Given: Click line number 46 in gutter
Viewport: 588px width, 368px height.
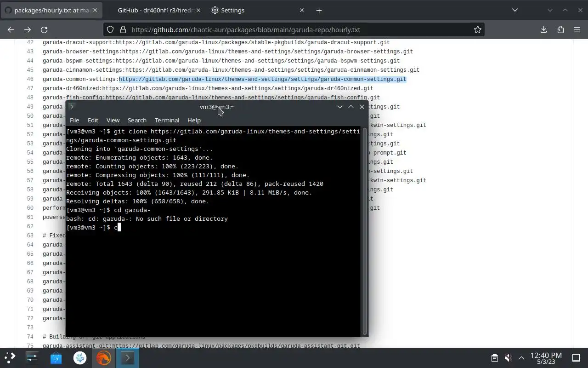Looking at the screenshot, I should click(30, 79).
